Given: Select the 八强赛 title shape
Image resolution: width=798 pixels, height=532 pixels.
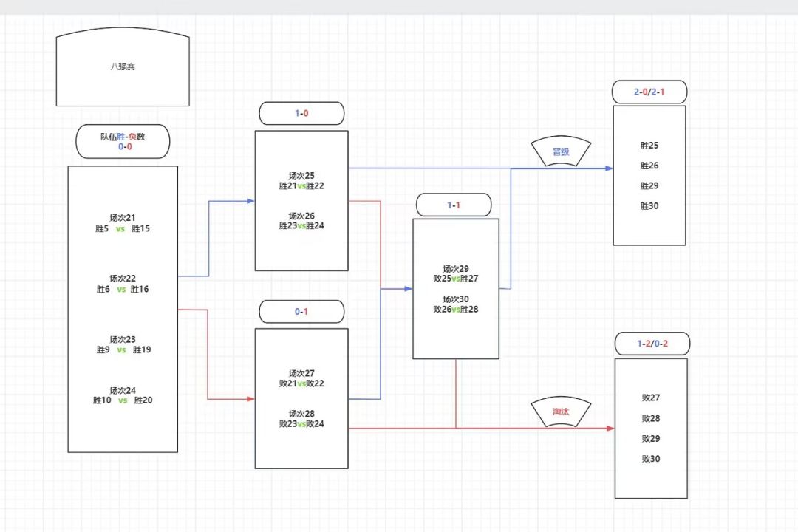Looking at the screenshot, I should [x=123, y=66].
